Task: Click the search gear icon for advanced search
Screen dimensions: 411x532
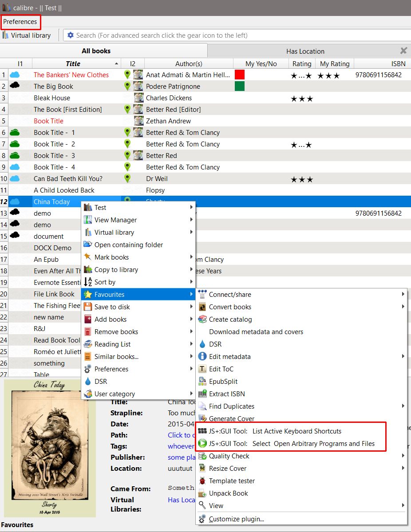Action: (x=70, y=35)
